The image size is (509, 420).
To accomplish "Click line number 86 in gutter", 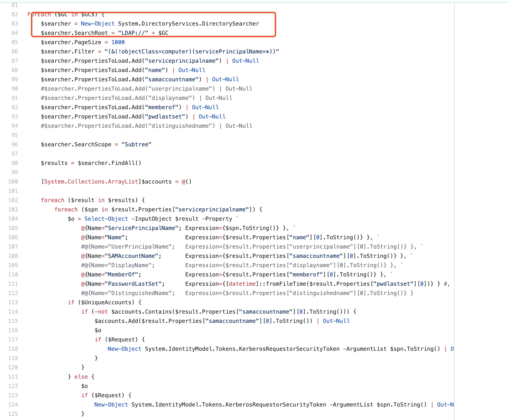I will click(x=14, y=52).
